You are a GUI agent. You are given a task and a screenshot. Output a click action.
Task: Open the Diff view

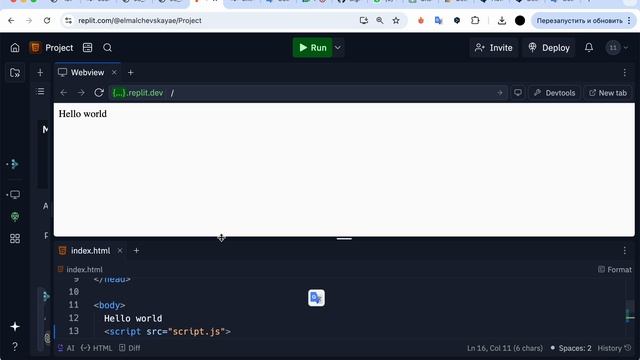coord(129,348)
